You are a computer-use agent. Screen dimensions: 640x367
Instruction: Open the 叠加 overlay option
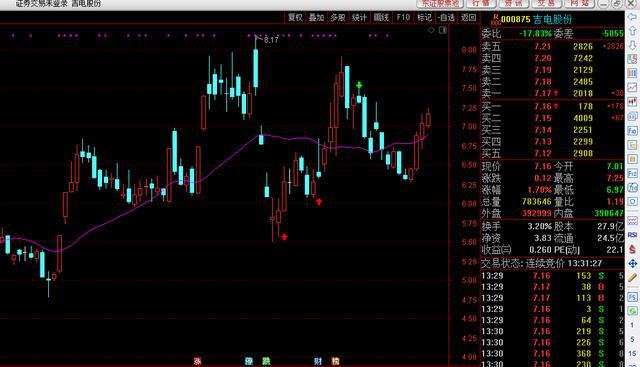tap(316, 17)
